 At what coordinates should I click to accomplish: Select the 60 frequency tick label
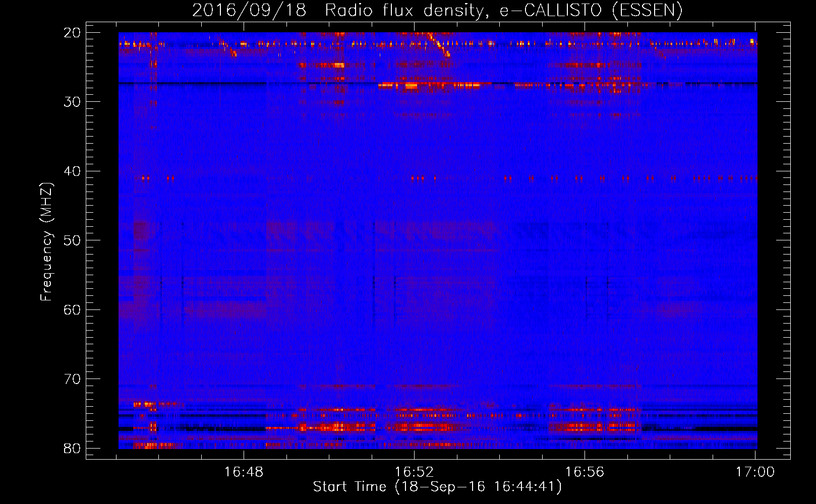coord(72,310)
